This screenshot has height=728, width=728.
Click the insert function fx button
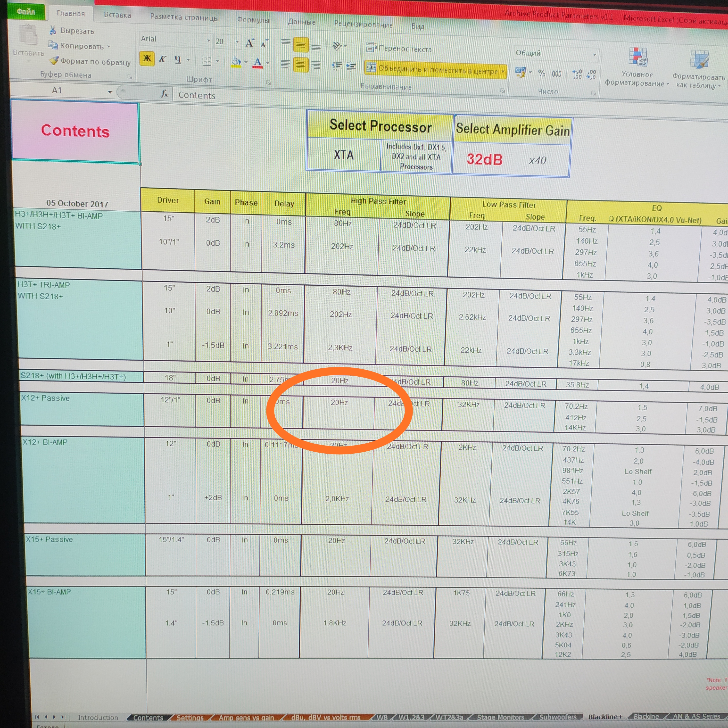(164, 93)
